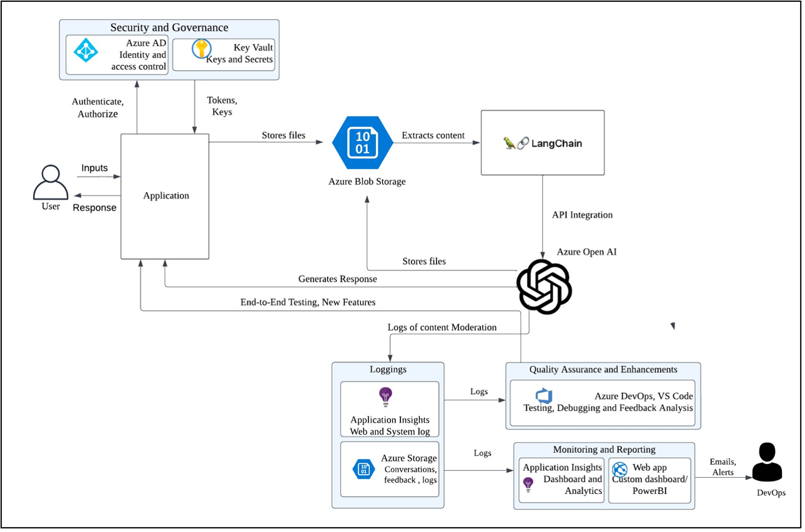
Task: Click the Azure OpenAI knot logo
Action: coord(545,287)
